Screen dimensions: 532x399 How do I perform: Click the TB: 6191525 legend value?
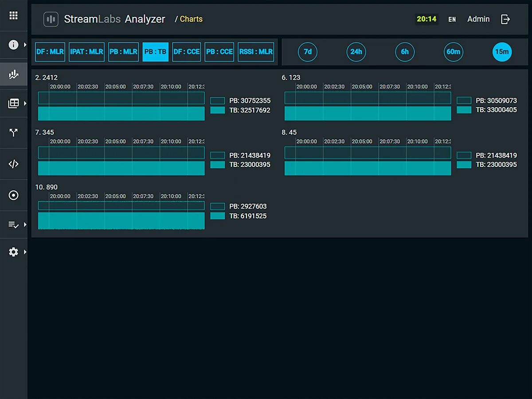248,216
